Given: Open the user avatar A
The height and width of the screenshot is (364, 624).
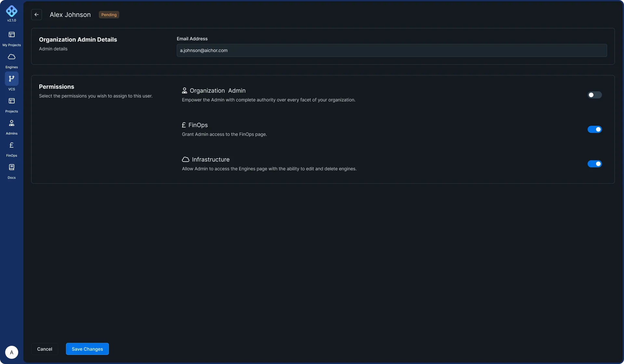Looking at the screenshot, I should [12, 352].
